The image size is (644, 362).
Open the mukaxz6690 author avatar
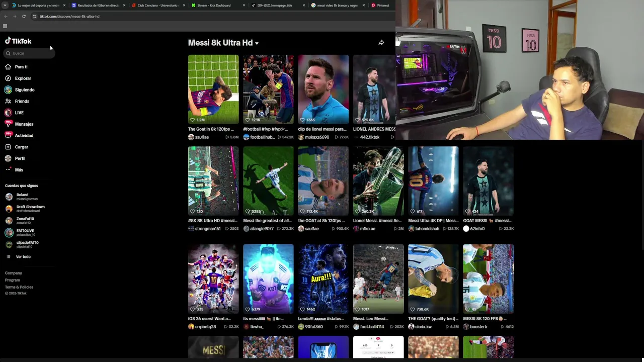[x=301, y=137]
